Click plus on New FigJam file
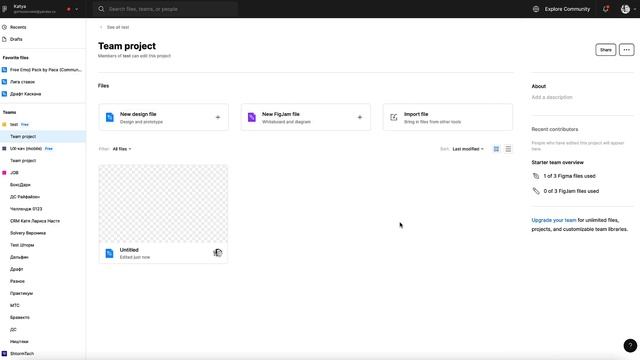This screenshot has width=640, height=360. point(360,117)
